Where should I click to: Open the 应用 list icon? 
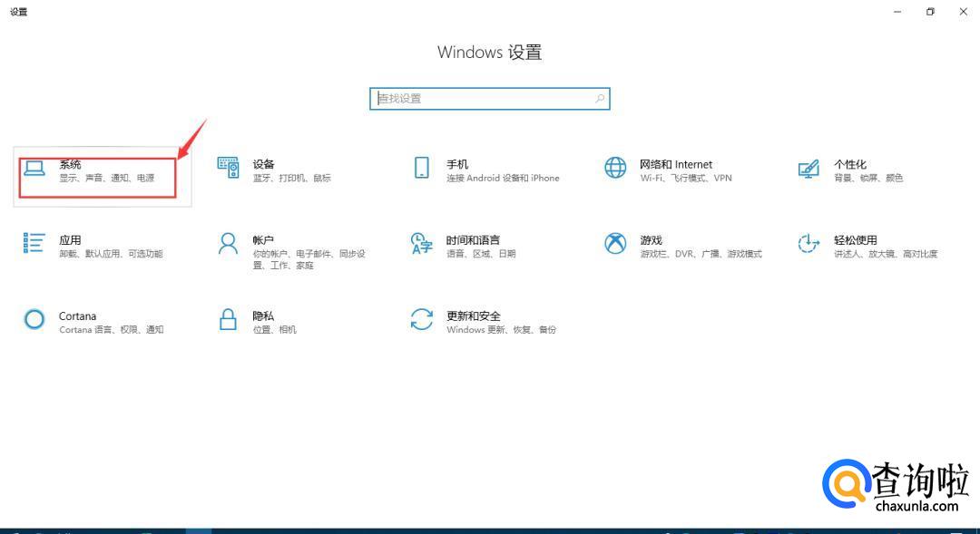pyautogui.click(x=34, y=243)
